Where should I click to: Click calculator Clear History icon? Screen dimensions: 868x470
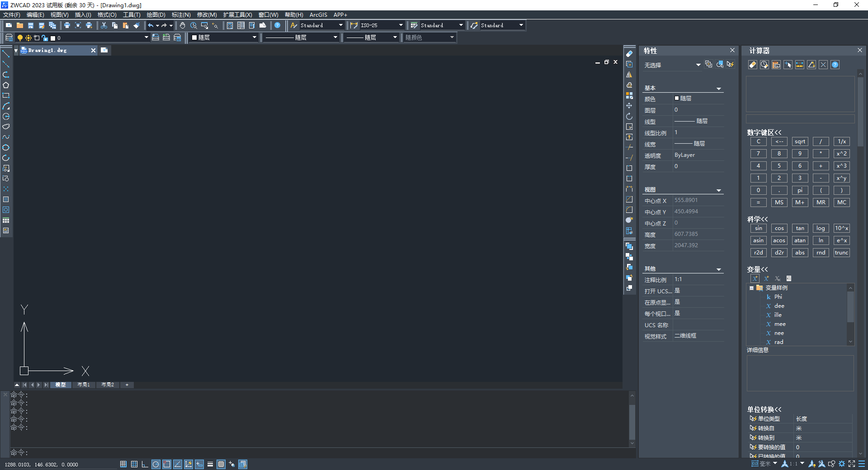764,65
